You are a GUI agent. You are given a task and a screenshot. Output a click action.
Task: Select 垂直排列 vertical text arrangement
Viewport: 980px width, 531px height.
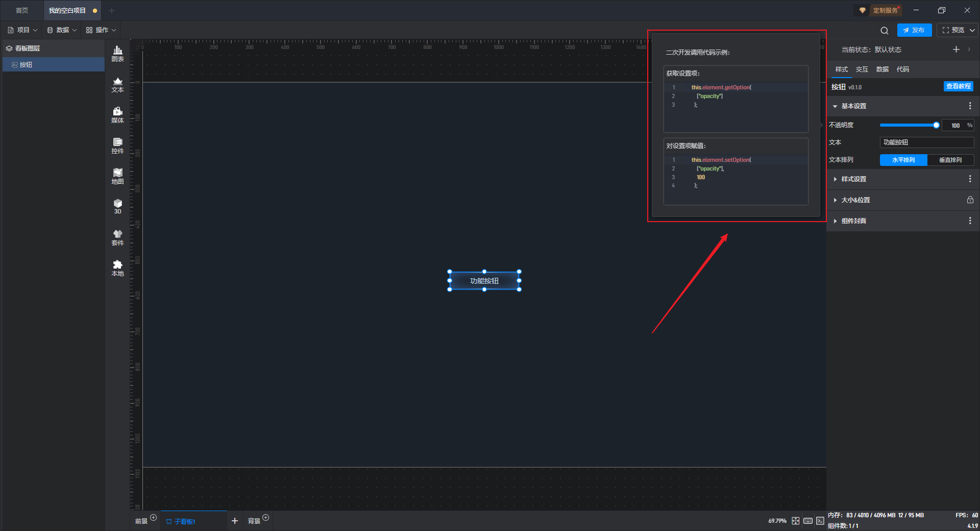pyautogui.click(x=950, y=160)
